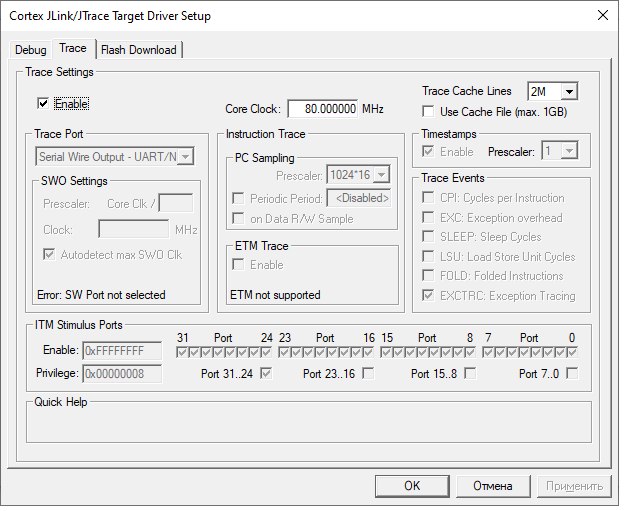Toggle Port 7..0 privilege checkbox
The width and height of the screenshot is (624, 511).
572,373
